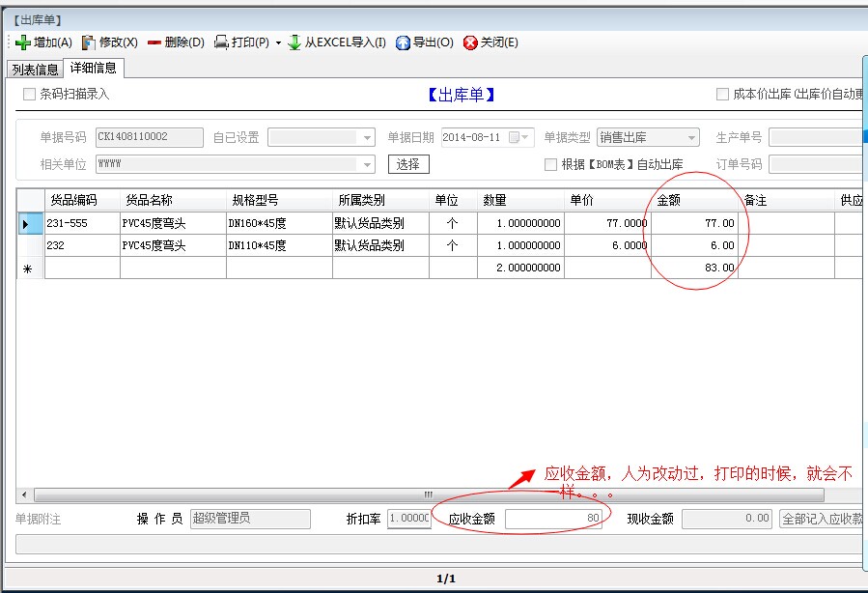Open the 相关单位 WWWW dropdown
This screenshot has height=593, width=868.
[367, 164]
